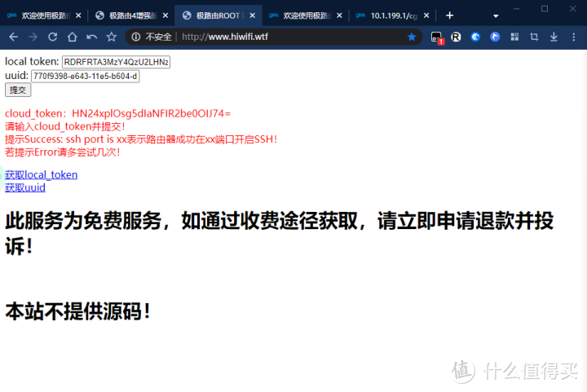The image size is (587, 392).
Task: Click the 提示Success ssh port line
Action: (141, 139)
